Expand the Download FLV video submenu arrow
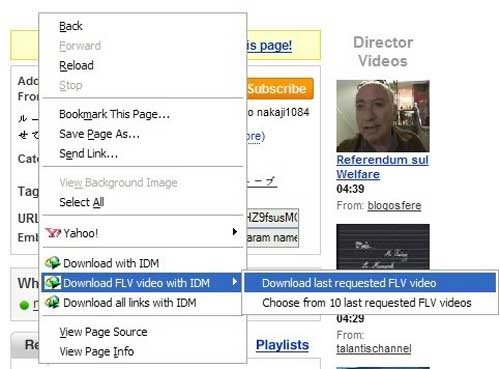The image size is (500, 369). 235,282
